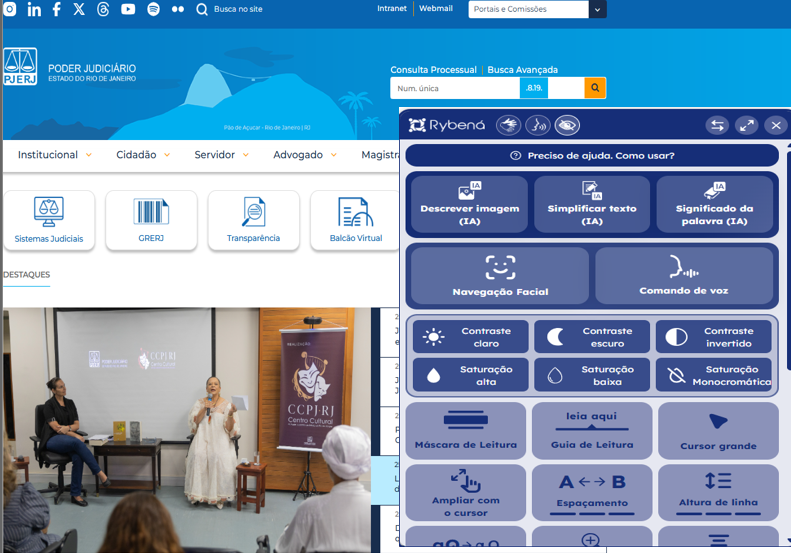Viewport: 791px width, 553px height.
Task: Expand the Rybená panel to fullscreen
Action: 747,125
